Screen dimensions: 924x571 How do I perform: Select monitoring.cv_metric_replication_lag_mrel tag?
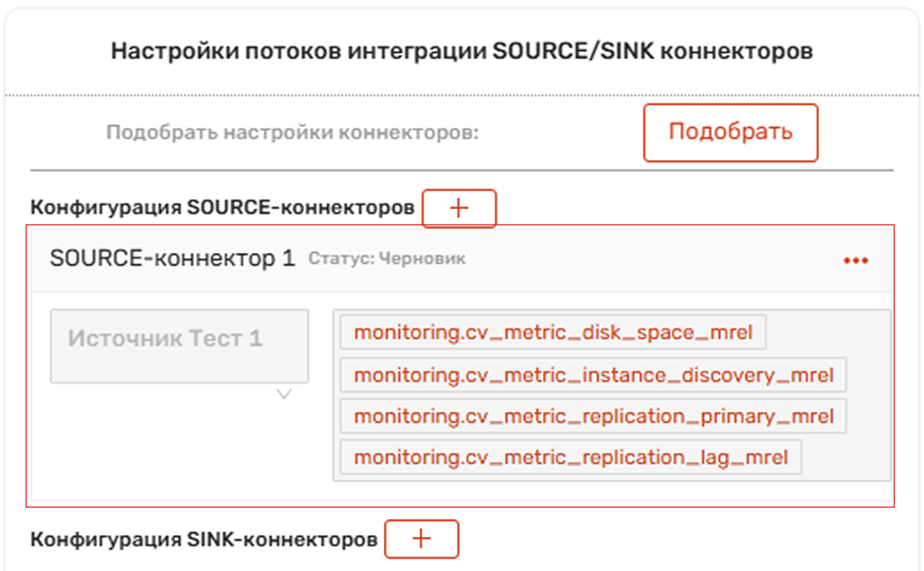click(571, 457)
